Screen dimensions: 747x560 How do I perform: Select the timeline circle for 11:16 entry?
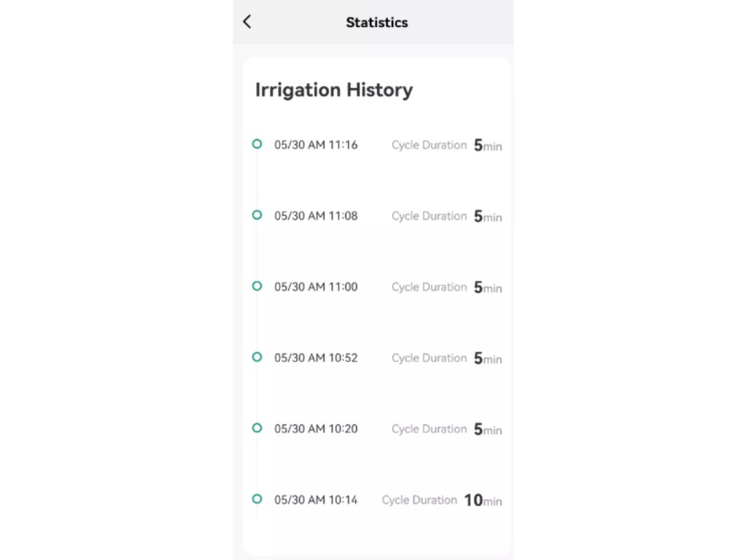(257, 144)
